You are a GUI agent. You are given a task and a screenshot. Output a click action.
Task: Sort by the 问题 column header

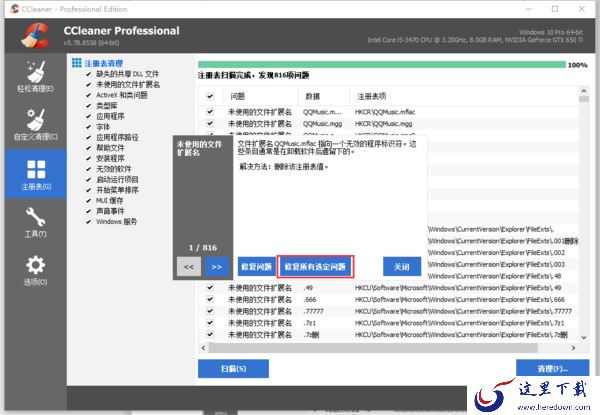[x=260, y=96]
